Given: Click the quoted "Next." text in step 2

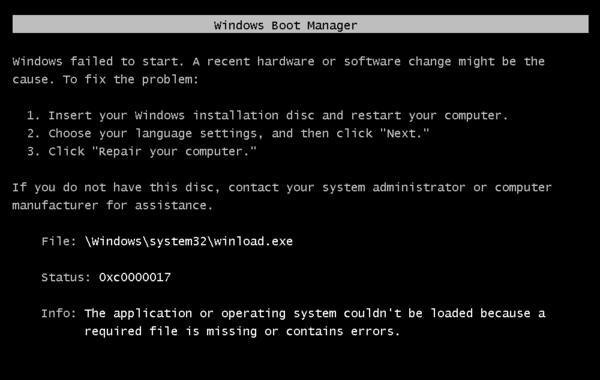Looking at the screenshot, I should coord(404,133).
